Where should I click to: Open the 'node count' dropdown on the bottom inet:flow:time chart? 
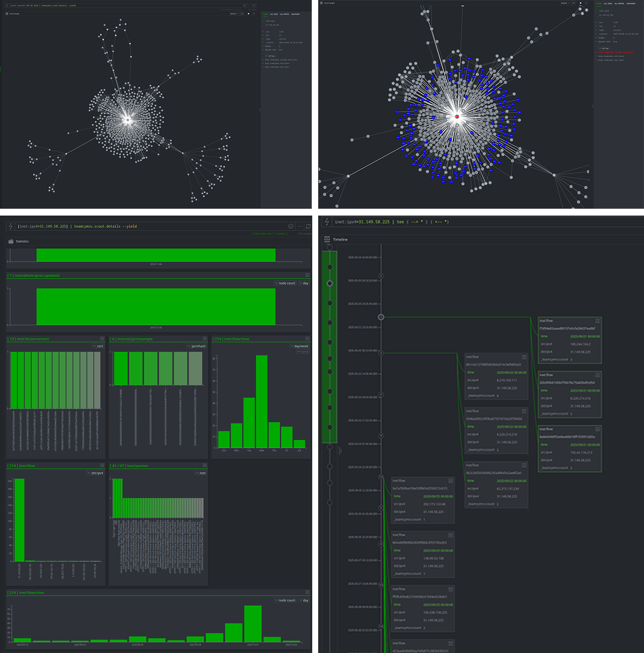point(285,600)
